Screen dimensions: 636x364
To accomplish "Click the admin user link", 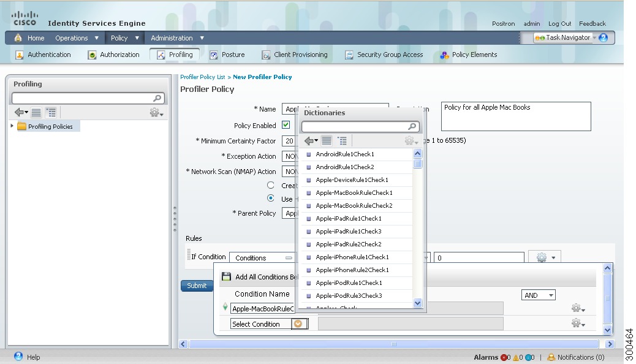I will 531,23.
